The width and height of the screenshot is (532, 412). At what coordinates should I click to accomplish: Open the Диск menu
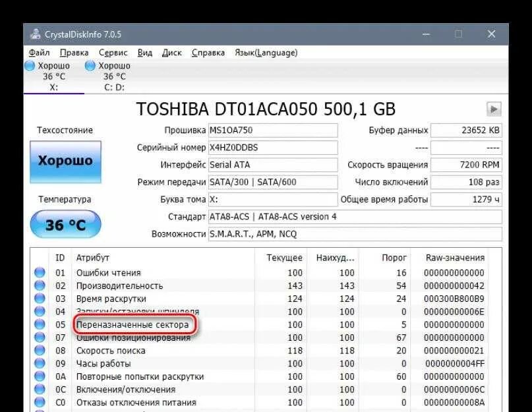171,53
